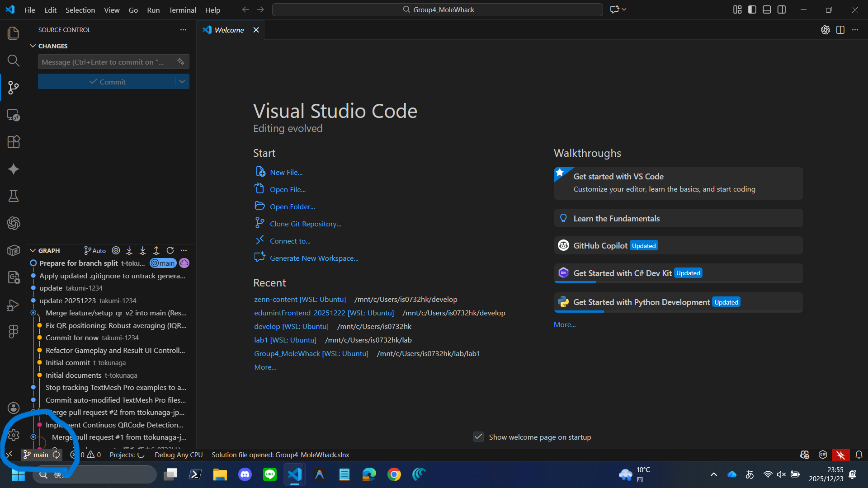This screenshot has width=868, height=488.
Task: Show hidden icons in system tray
Action: coord(714,474)
